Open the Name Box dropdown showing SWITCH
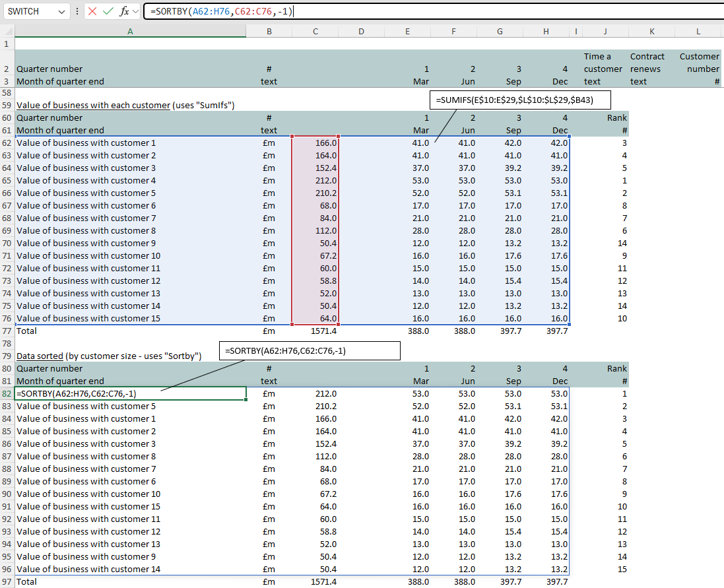724x588 pixels. pyautogui.click(x=61, y=11)
